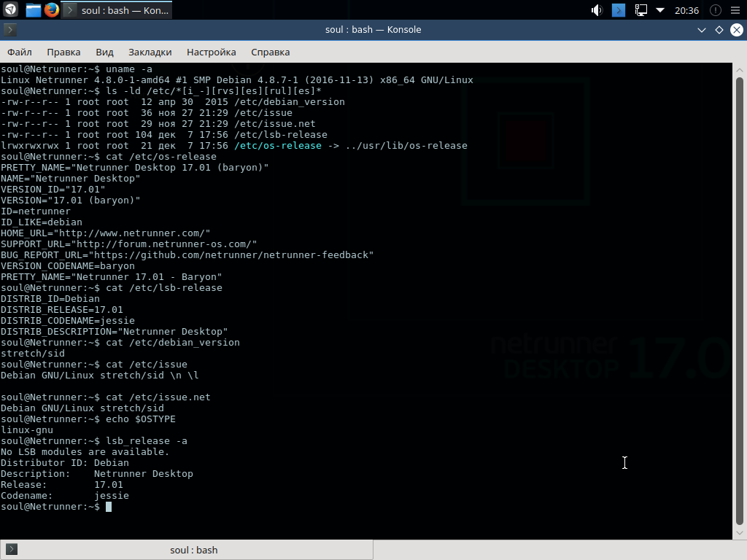Click the github netrunner-feedback URL text
The image size is (747, 560).
[x=231, y=255]
